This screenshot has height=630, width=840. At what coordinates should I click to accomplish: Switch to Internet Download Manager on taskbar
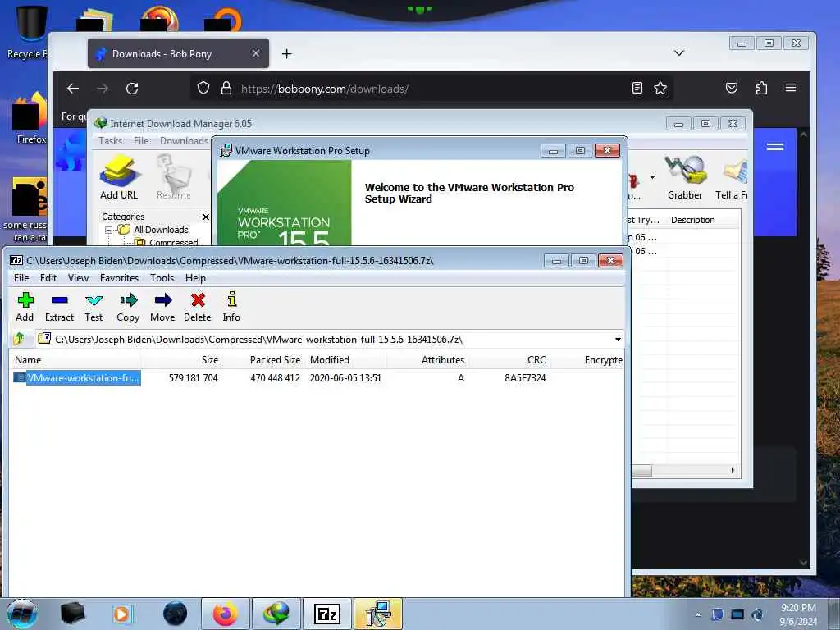coord(276,614)
